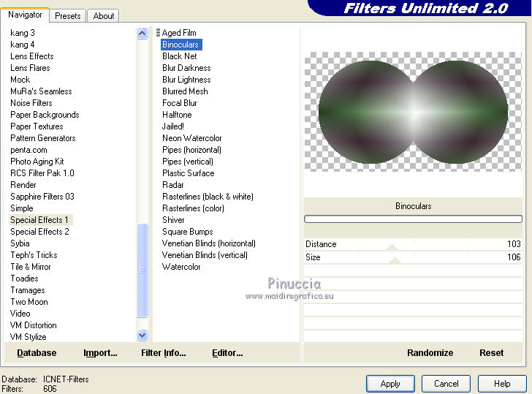The width and height of the screenshot is (532, 394).
Task: Open the Database menu
Action: click(37, 353)
